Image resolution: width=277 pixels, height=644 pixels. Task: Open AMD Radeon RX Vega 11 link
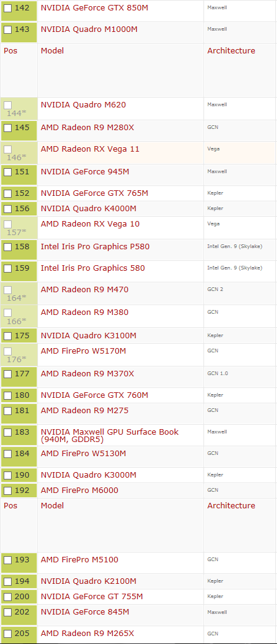pyautogui.click(x=90, y=149)
